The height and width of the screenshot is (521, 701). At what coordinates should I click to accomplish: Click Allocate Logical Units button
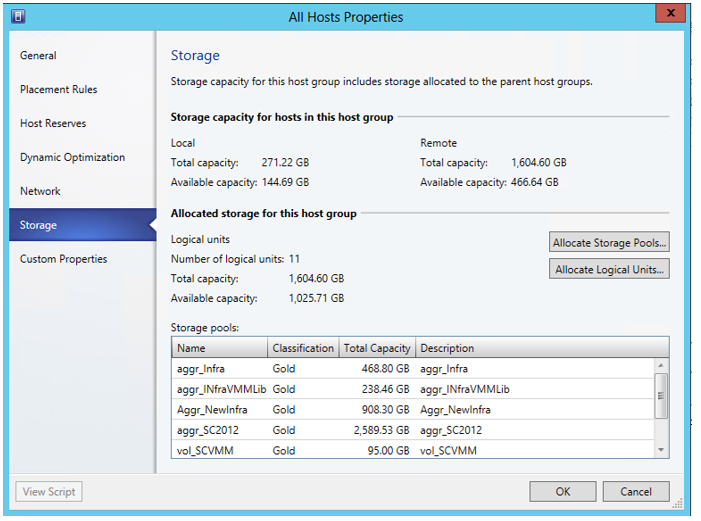(610, 269)
